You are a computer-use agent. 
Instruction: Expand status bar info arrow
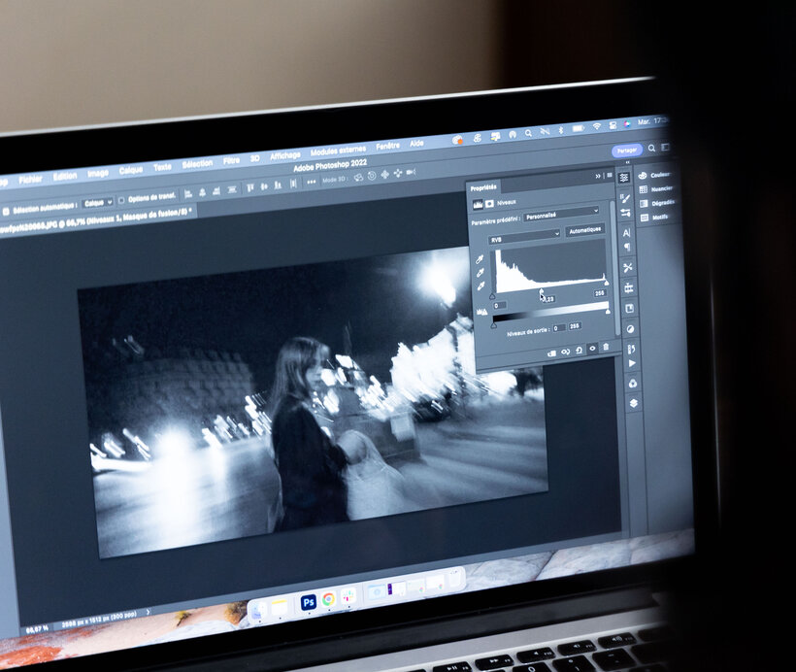(x=149, y=612)
